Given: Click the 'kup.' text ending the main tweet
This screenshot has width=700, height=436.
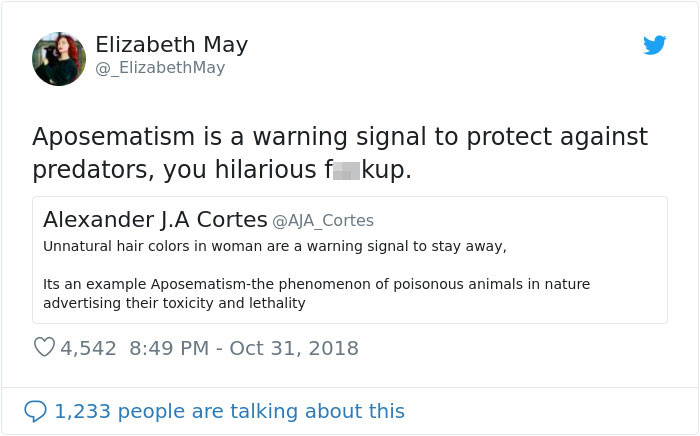Looking at the screenshot, I should pos(386,171).
